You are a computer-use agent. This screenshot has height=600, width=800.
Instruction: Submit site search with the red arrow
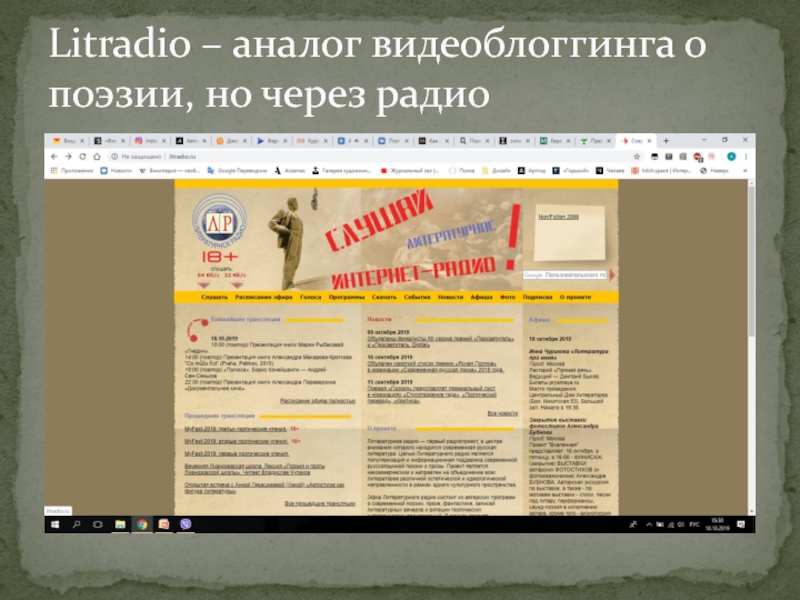(x=612, y=275)
